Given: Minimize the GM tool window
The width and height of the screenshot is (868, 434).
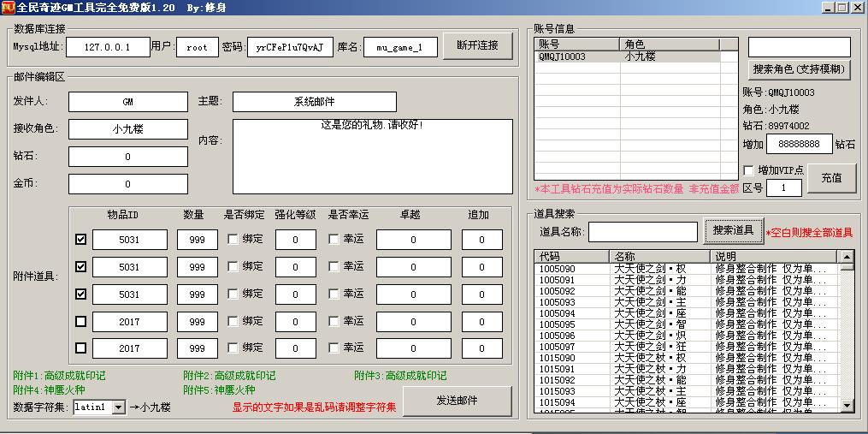Looking at the screenshot, I should click(827, 8).
